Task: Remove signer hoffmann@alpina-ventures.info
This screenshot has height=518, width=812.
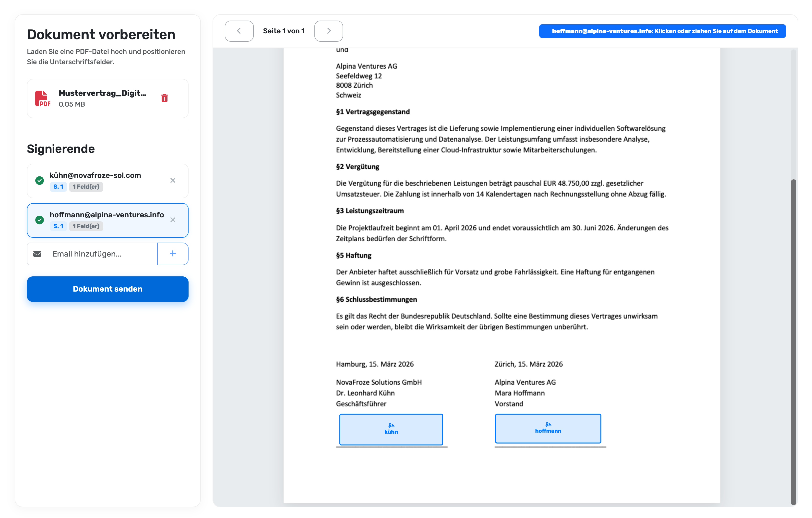Action: pyautogui.click(x=173, y=220)
